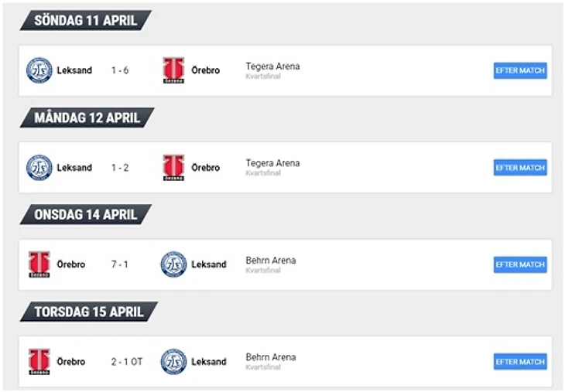Select the Söndag 11 April date header

85,21
